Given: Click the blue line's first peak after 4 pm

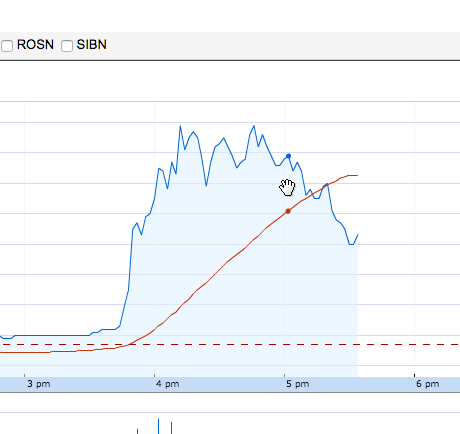Looking at the screenshot, I should [x=180, y=126].
